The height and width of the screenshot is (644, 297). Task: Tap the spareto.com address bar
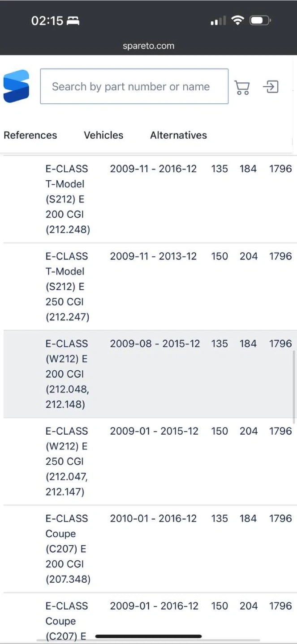point(148,46)
